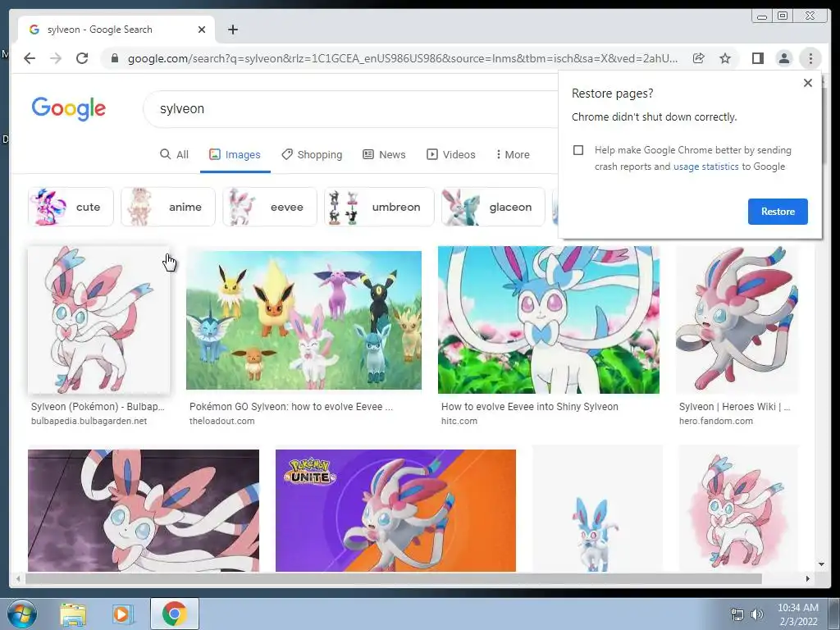840x630 pixels.
Task: Open the small blue shiny Sylveon image
Action: [x=597, y=509]
